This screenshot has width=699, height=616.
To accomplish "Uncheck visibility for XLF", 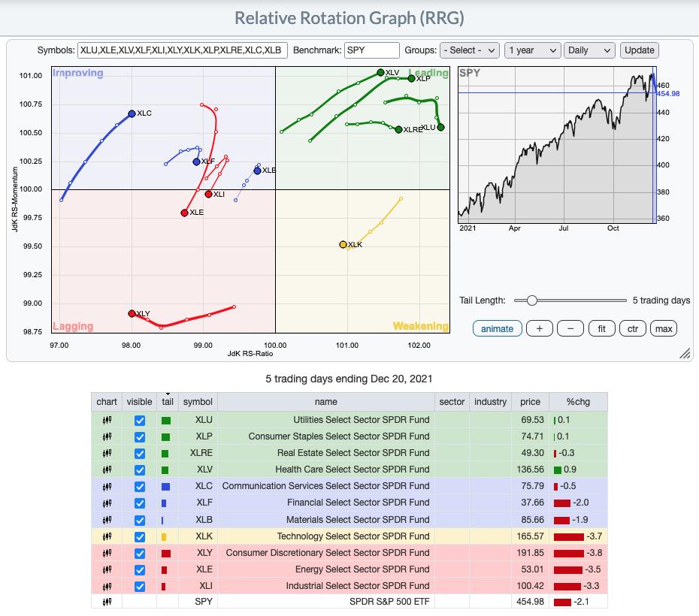I will pyautogui.click(x=140, y=503).
